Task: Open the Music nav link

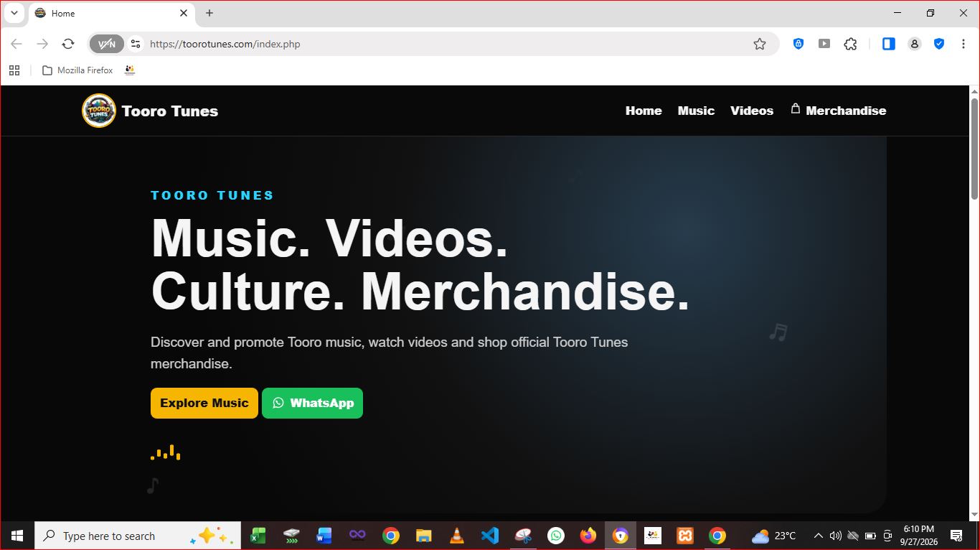Action: [x=696, y=111]
